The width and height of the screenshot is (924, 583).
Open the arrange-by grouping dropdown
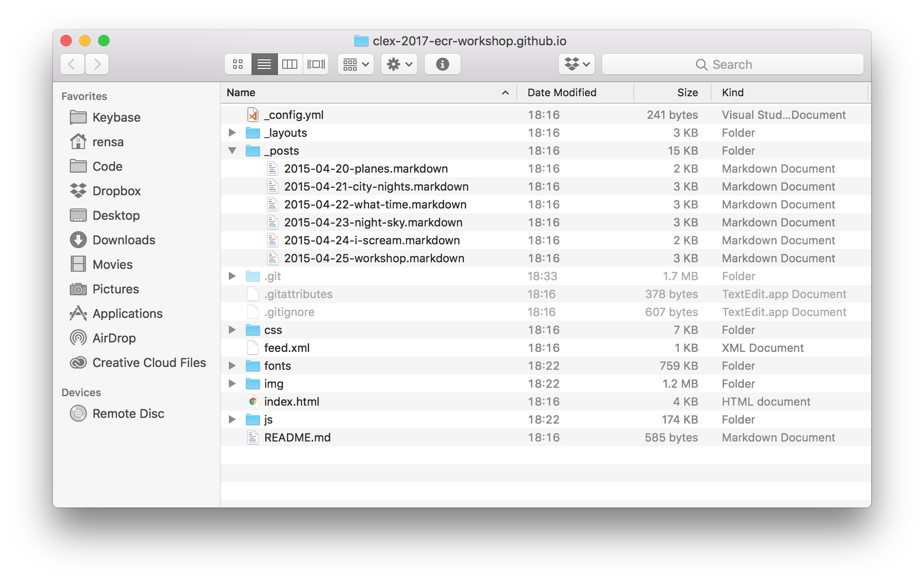click(x=356, y=64)
